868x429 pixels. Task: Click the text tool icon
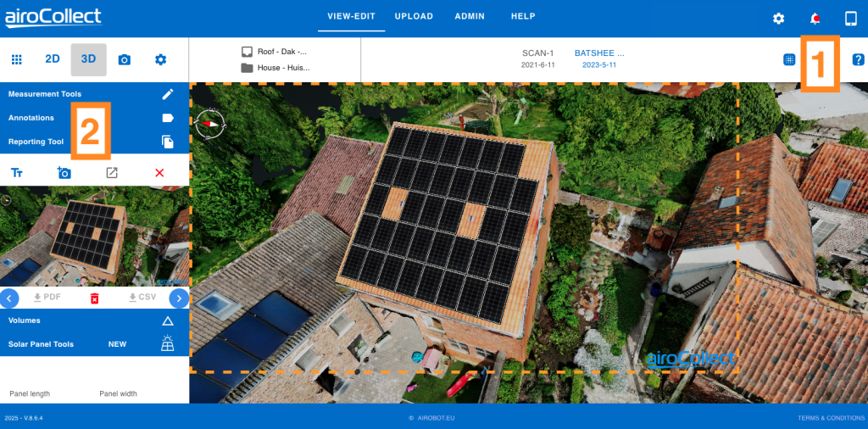[x=16, y=173]
